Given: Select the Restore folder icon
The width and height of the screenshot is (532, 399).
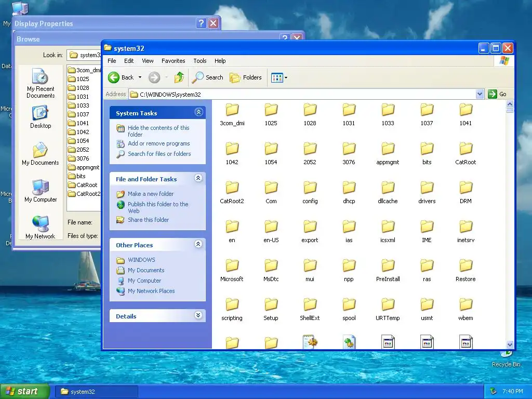Looking at the screenshot, I should pos(466,265).
